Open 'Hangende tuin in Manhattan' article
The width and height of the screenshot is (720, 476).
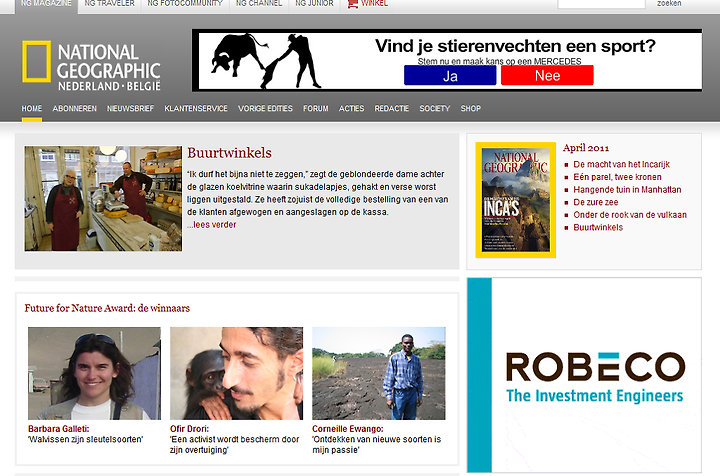[627, 190]
